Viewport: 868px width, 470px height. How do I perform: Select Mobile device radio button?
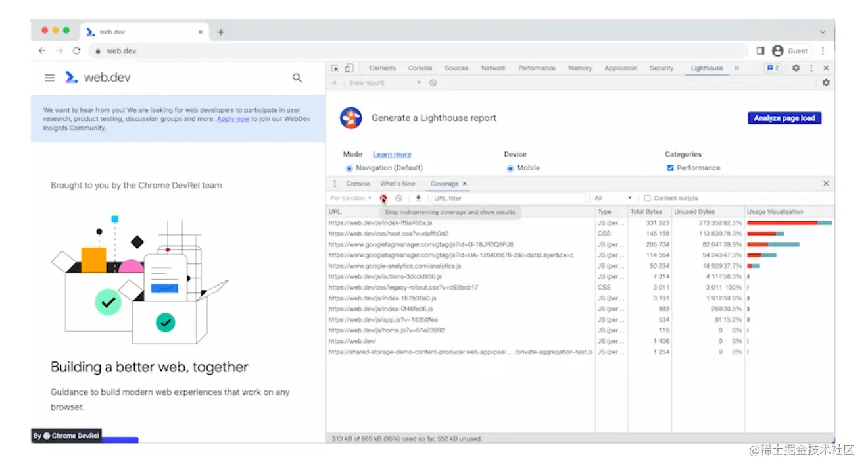510,168
